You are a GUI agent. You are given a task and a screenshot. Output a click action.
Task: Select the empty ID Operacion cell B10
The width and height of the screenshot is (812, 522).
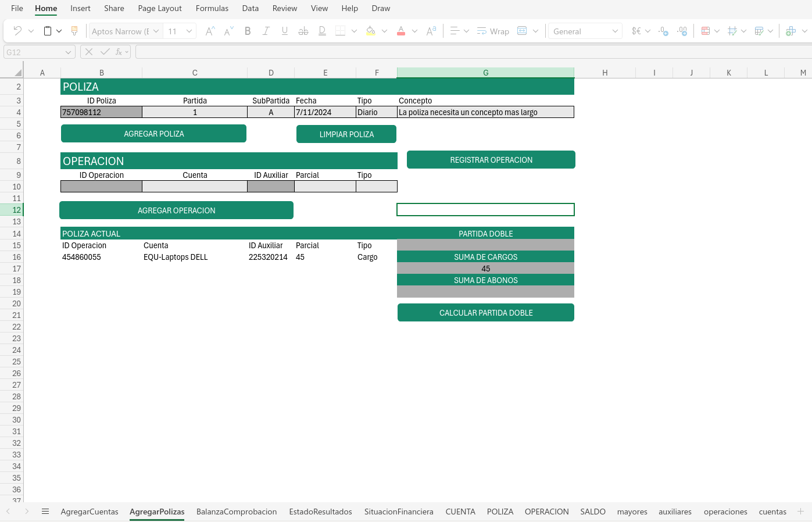coord(101,187)
